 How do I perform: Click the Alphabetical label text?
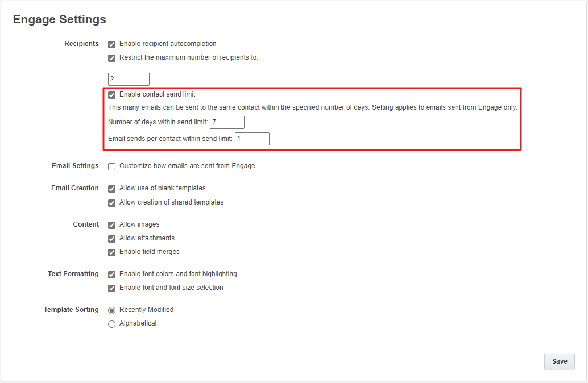[138, 323]
